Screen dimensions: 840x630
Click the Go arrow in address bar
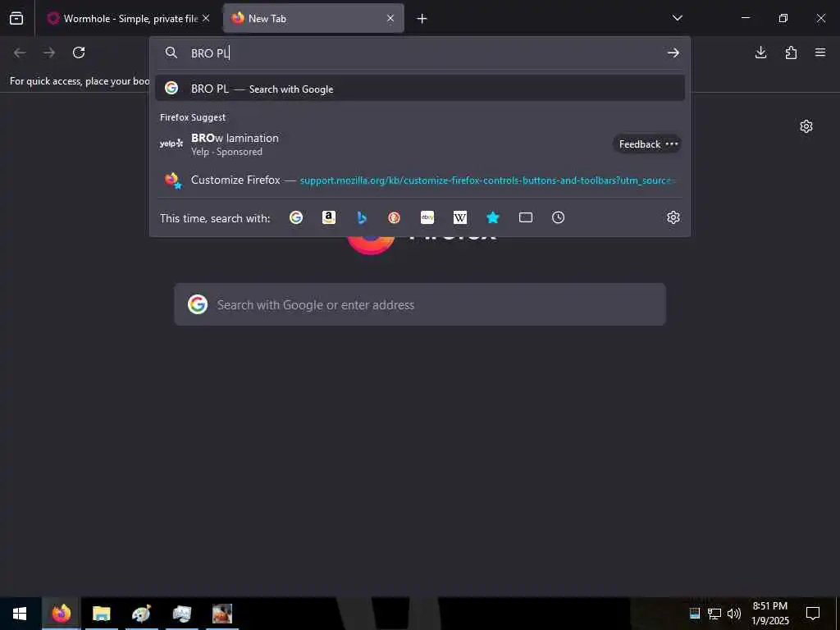tap(673, 52)
